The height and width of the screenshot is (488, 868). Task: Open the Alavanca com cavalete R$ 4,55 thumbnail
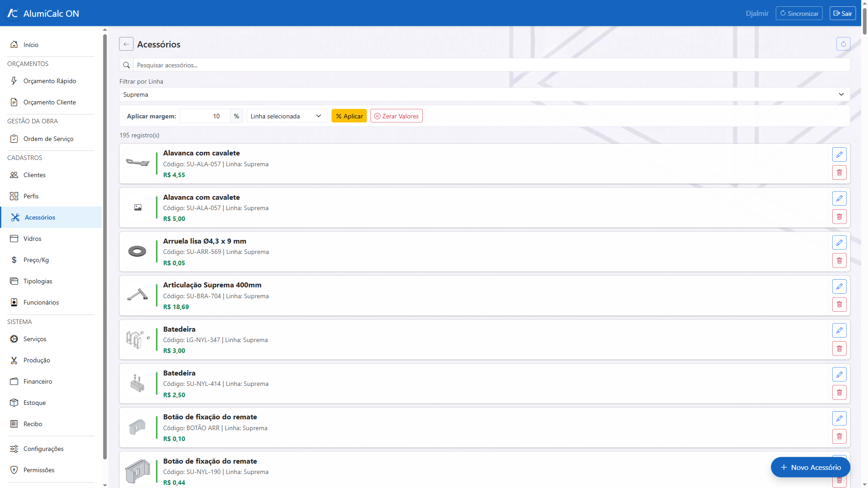(137, 163)
